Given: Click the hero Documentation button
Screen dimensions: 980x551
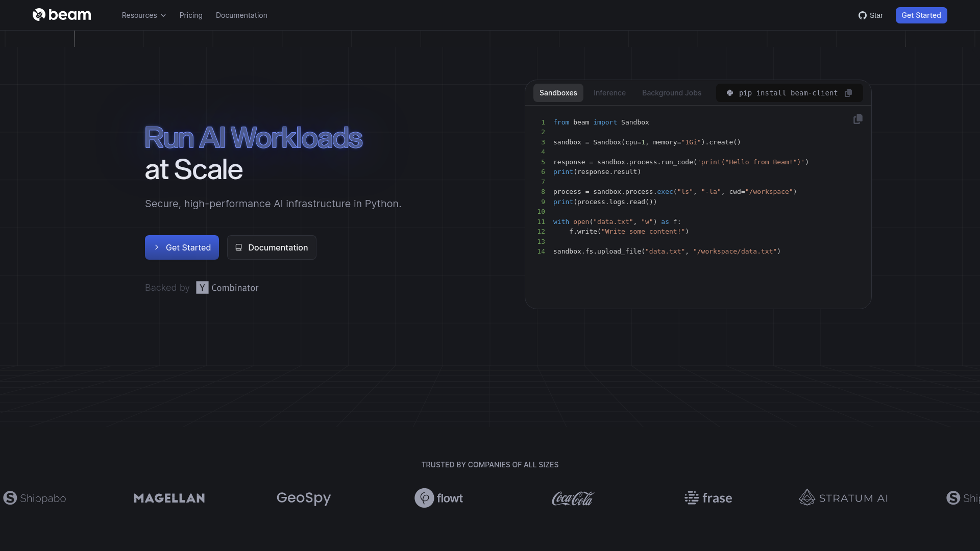Looking at the screenshot, I should (x=272, y=247).
